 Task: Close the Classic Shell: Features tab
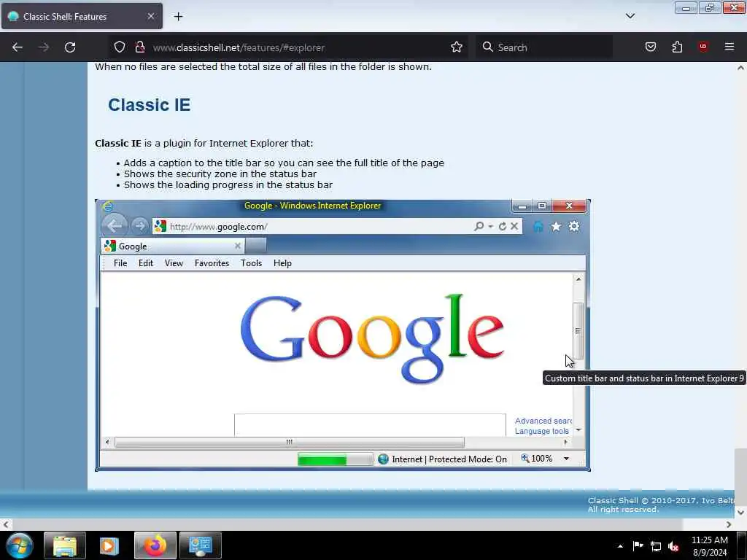(150, 16)
